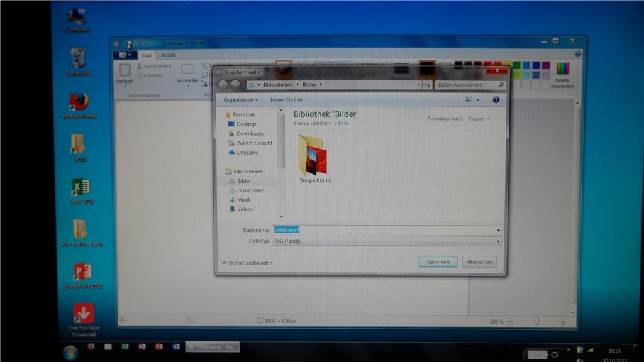
Task: Click the refresh button next to address bar
Action: 428,85
